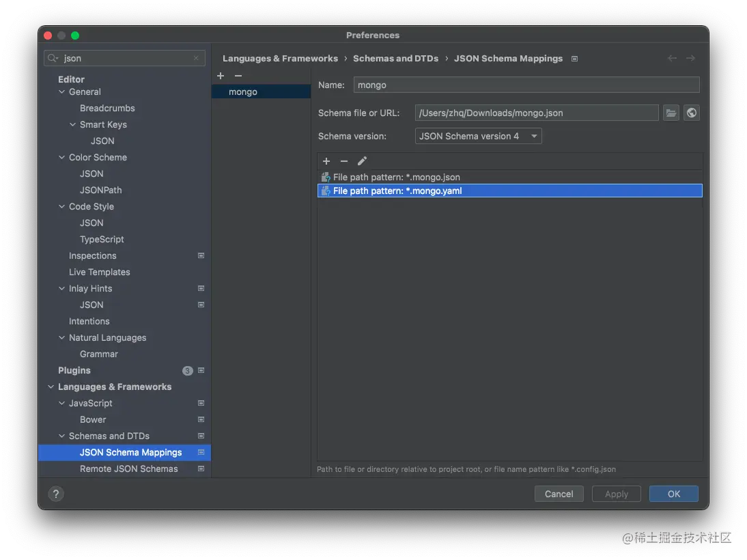Clear the json search text
747x560 pixels.
click(x=196, y=59)
